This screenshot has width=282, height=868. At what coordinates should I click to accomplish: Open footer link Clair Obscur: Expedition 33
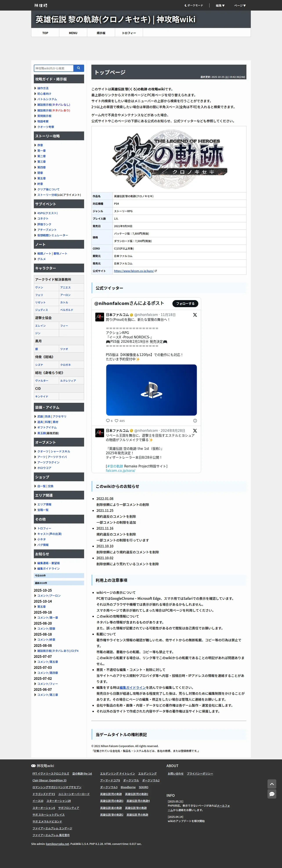(49, 780)
